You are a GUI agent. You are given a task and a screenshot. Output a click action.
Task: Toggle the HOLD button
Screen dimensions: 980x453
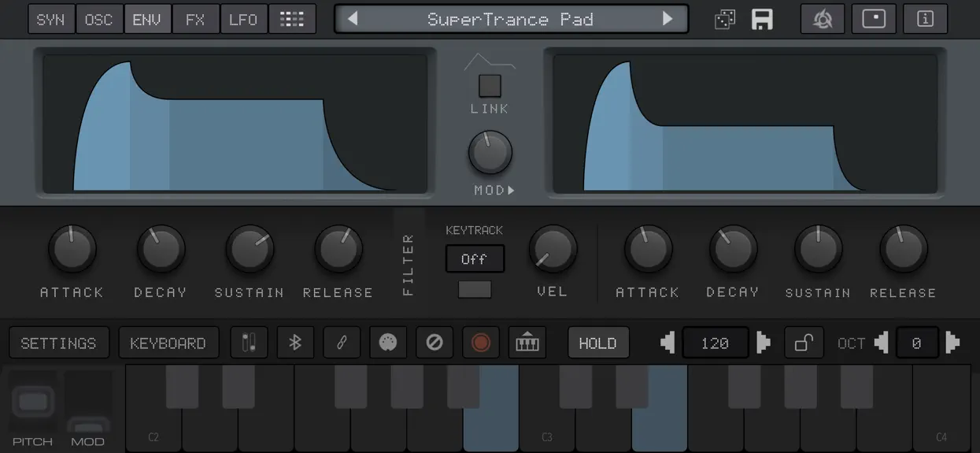pyautogui.click(x=598, y=343)
